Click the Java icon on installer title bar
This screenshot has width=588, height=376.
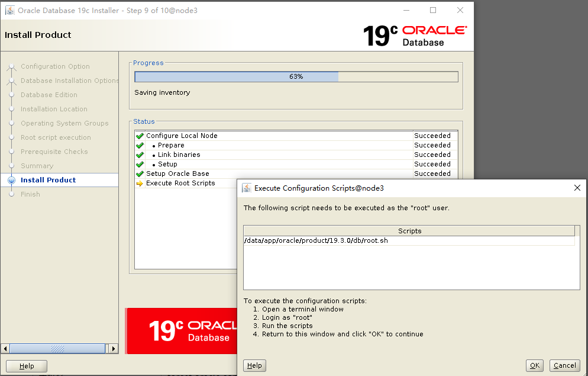point(10,11)
